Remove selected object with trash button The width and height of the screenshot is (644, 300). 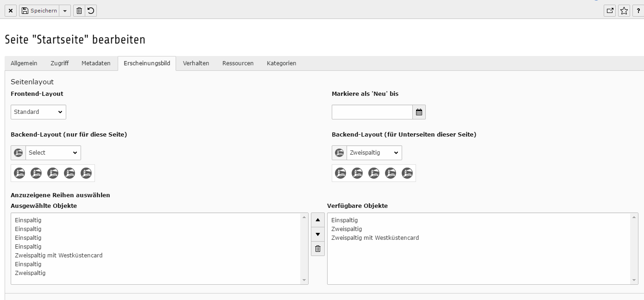[317, 249]
